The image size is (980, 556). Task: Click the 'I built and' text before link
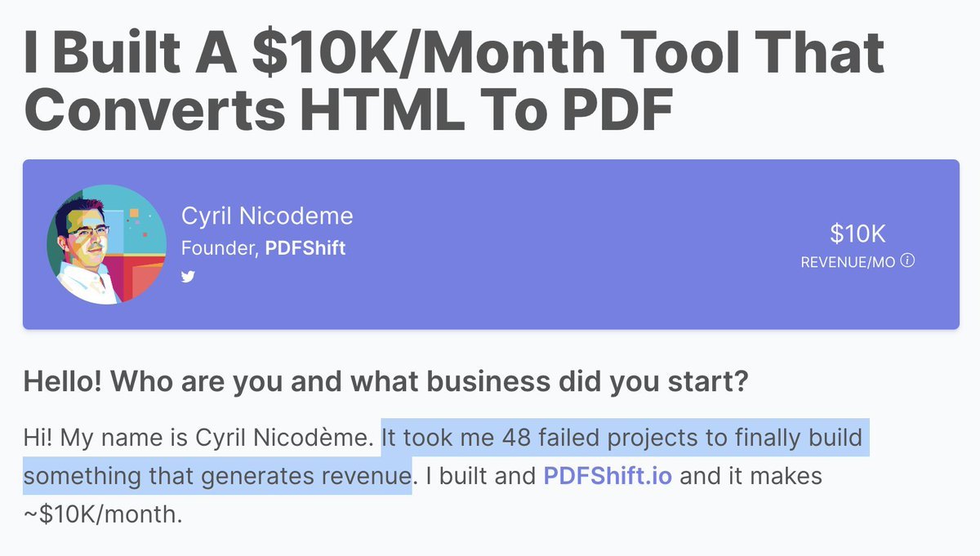click(477, 475)
